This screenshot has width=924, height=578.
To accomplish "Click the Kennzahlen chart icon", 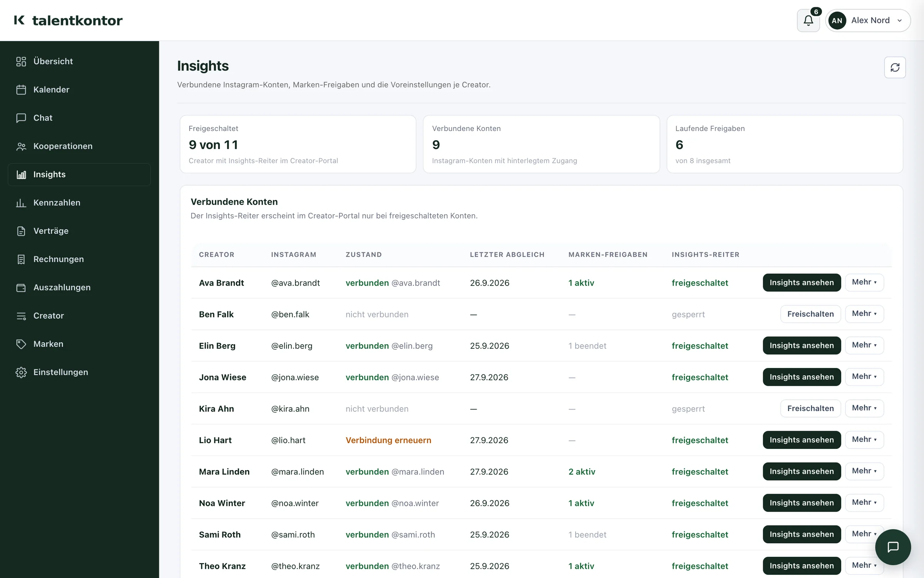I will pyautogui.click(x=21, y=203).
